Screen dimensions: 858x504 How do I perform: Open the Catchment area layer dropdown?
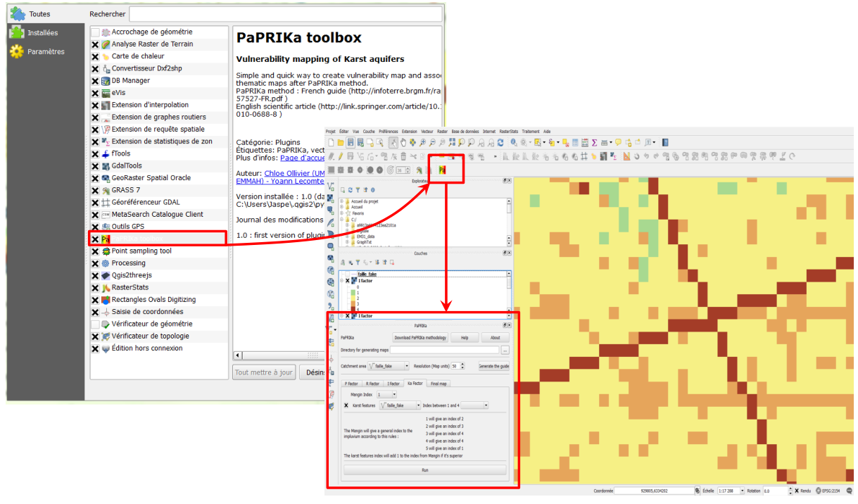(390, 366)
